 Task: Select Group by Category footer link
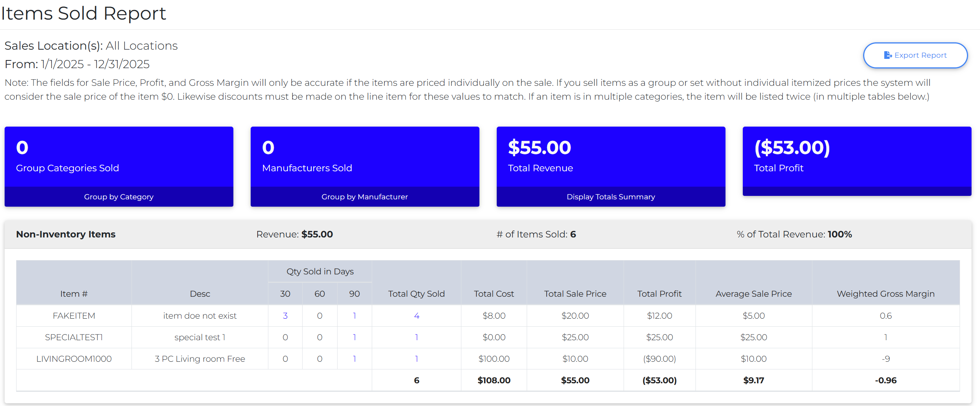(x=119, y=197)
